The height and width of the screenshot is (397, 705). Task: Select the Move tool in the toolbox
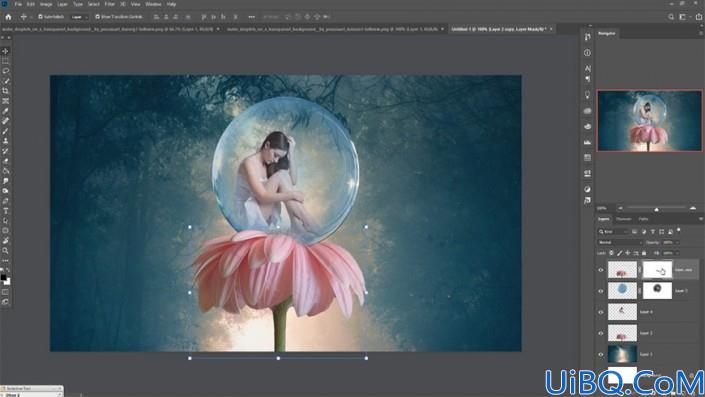(x=5, y=51)
